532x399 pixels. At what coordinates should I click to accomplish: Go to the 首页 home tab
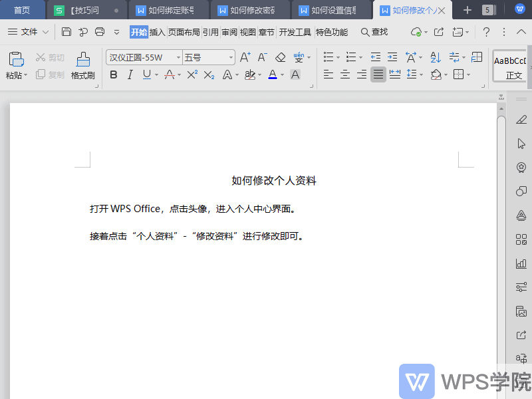point(22,10)
